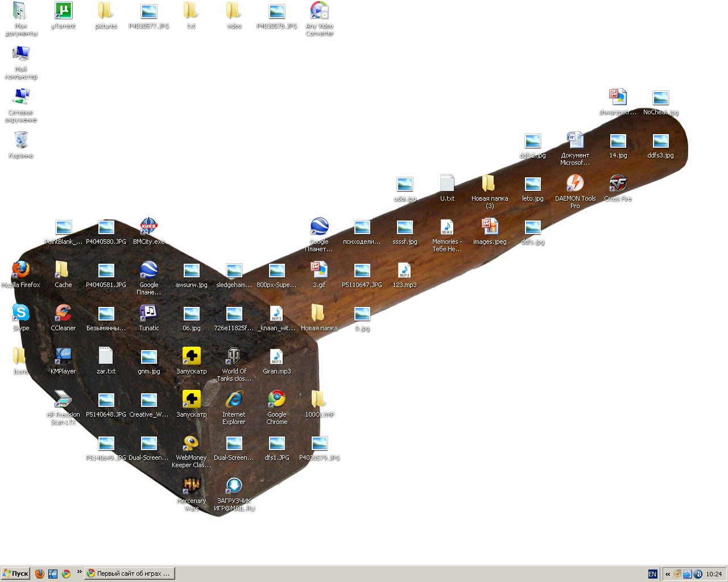Select the World Of Tanks shortcut
The height and width of the screenshot is (582, 728).
click(x=234, y=365)
